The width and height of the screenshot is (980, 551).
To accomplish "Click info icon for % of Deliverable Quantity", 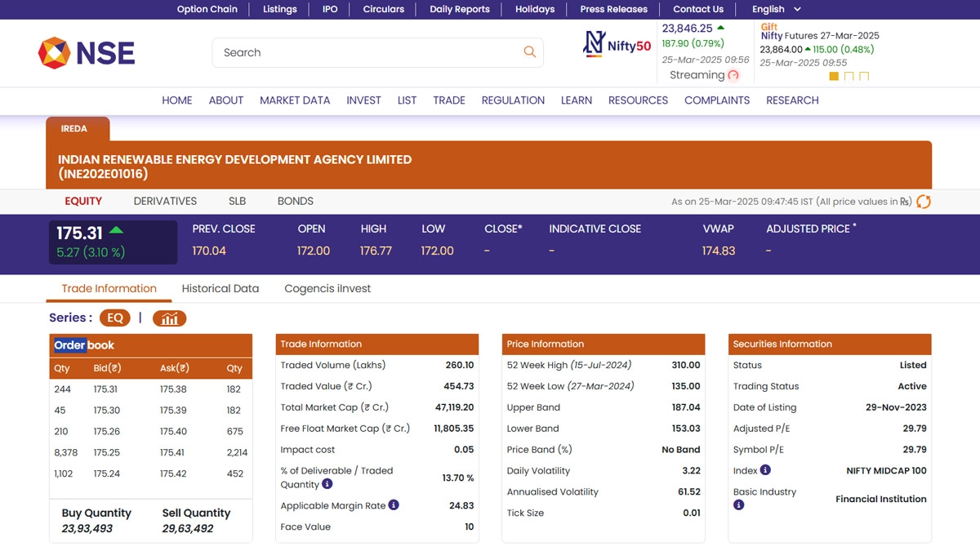I will point(327,484).
